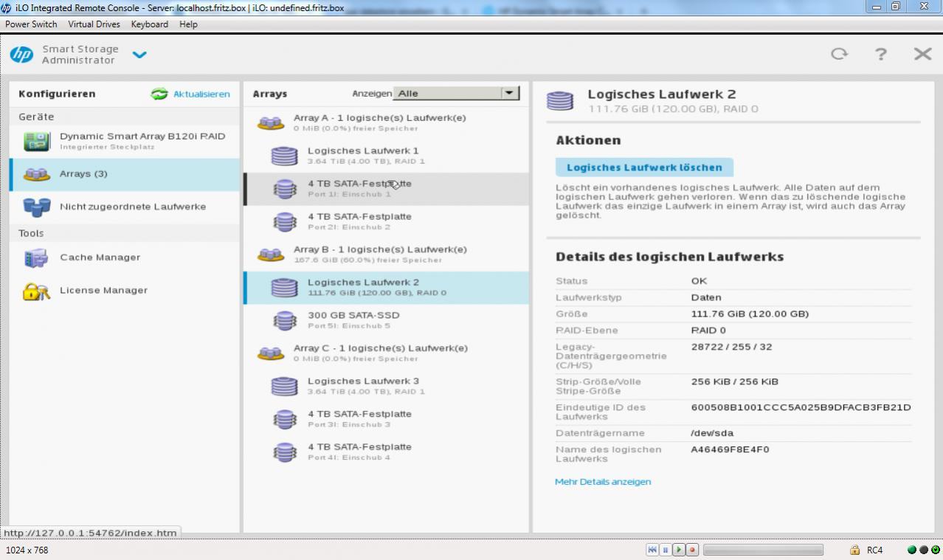
Task: Select Logisches Laufwerk 2 in arrays list
Action: [x=386, y=287]
